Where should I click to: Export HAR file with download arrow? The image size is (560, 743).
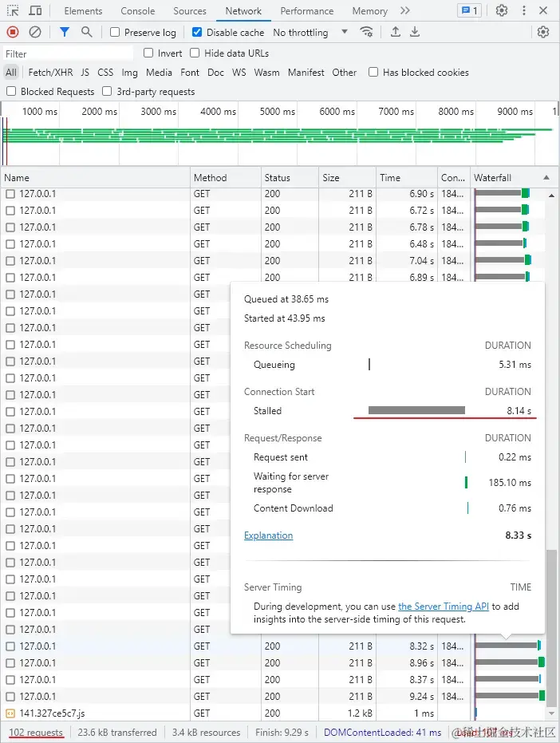point(415,32)
